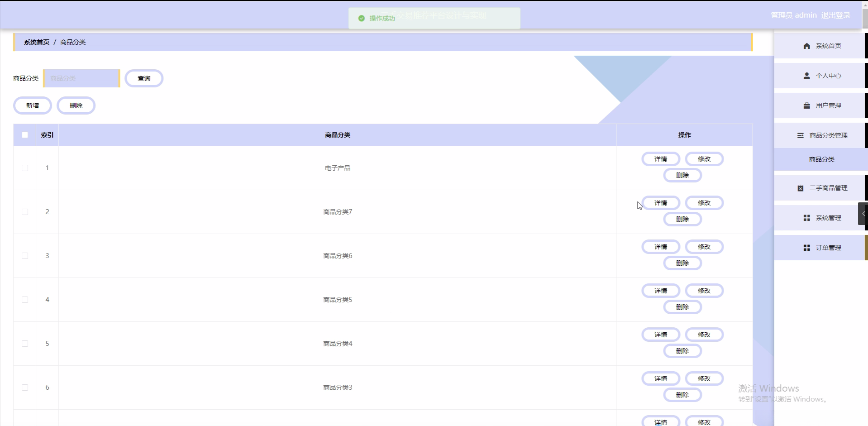The height and width of the screenshot is (426, 868).
Task: Check the box for row 商品分类4
Action: point(25,344)
